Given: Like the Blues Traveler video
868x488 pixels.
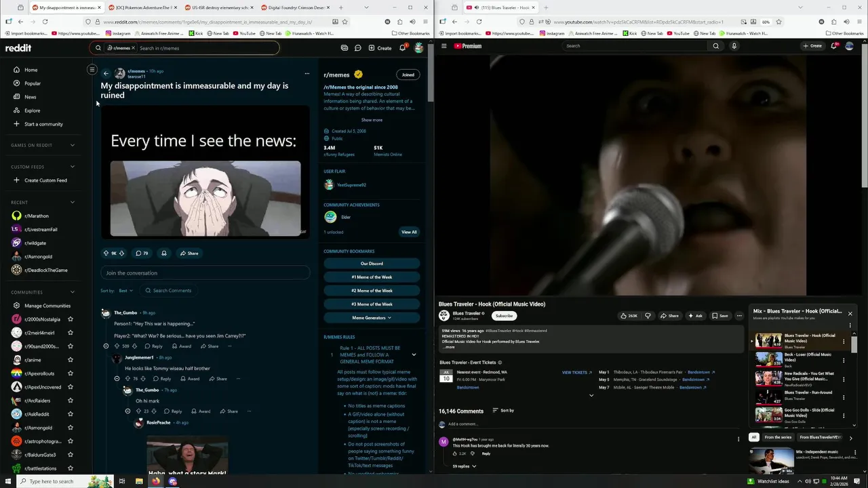Looking at the screenshot, I should point(629,316).
